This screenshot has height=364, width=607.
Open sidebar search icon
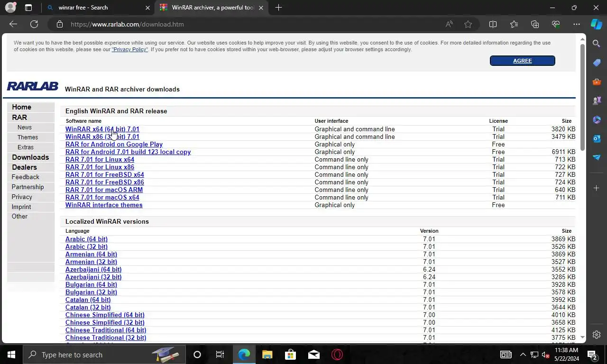pos(597,44)
